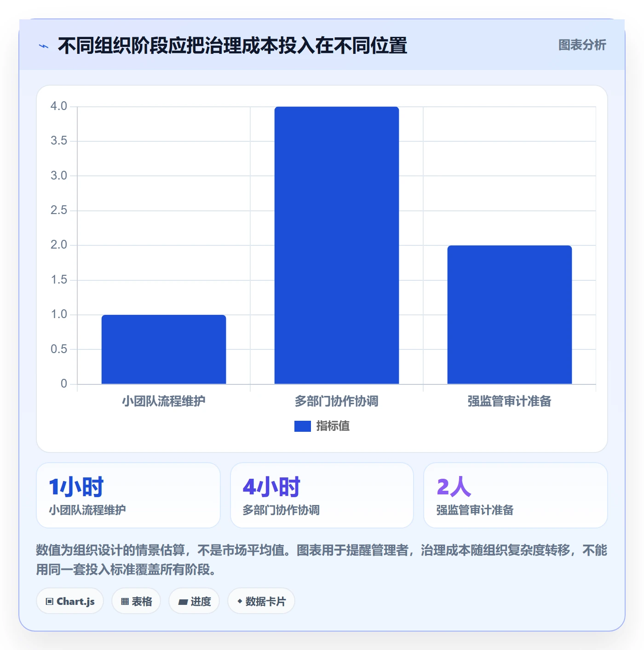The width and height of the screenshot is (644, 650).
Task: Click the y-axis value 2.5
Action: (59, 210)
